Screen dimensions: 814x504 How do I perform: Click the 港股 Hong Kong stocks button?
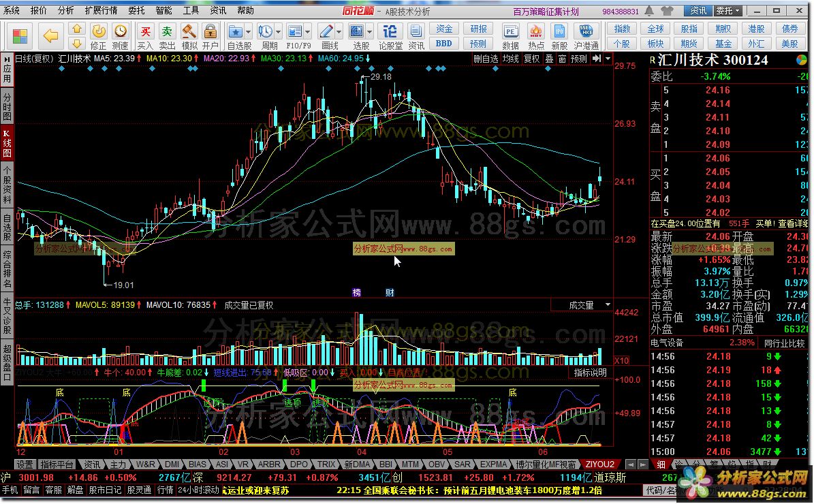pos(756,29)
